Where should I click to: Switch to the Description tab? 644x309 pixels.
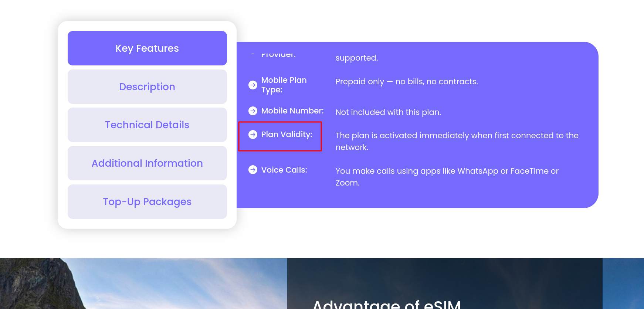tap(147, 87)
